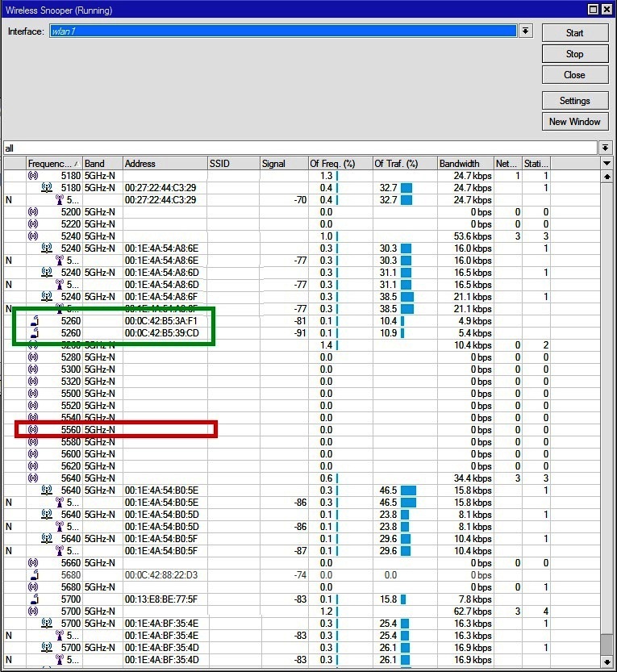Sort by the Bandwidth column header

[465, 163]
